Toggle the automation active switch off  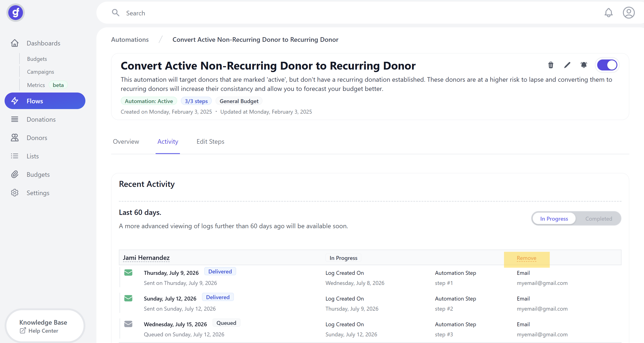[607, 65]
